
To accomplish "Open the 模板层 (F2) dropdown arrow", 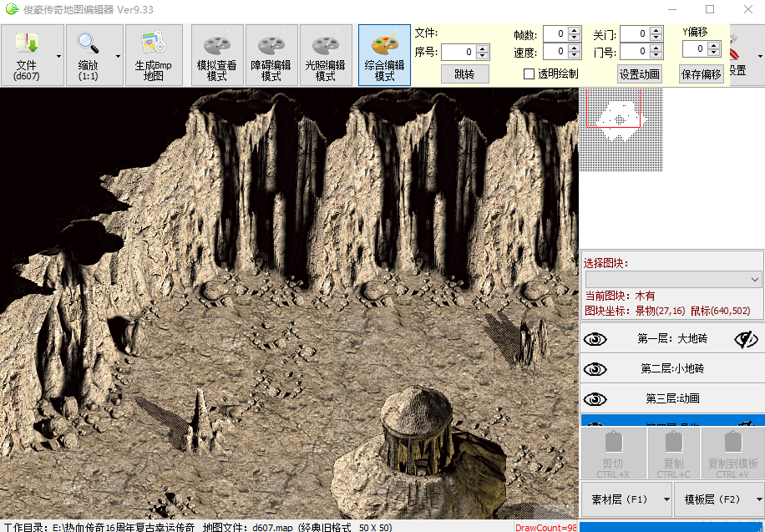I will click(759, 499).
